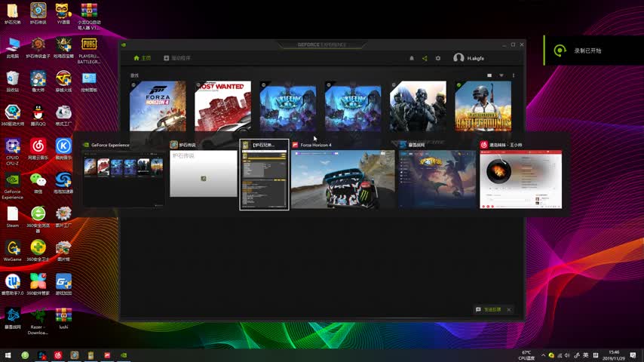Dismiss the send feedback bar
This screenshot has height=362, width=644.
tap(509, 309)
